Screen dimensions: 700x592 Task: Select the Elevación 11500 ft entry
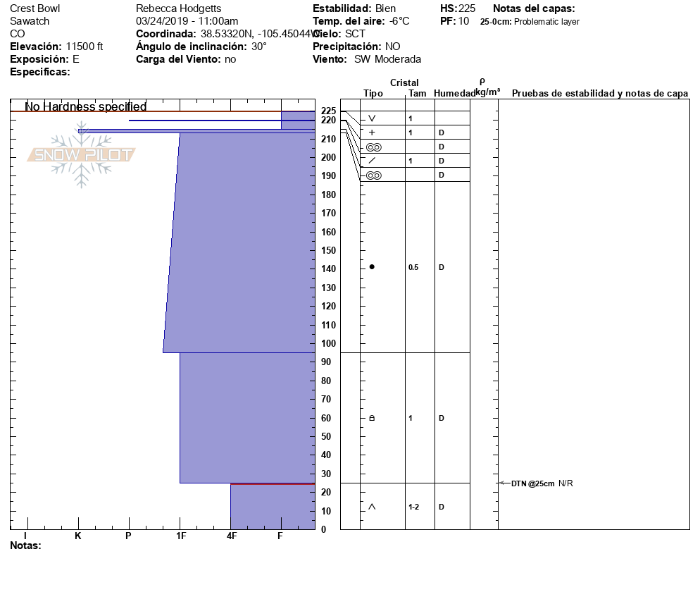pyautogui.click(x=56, y=47)
